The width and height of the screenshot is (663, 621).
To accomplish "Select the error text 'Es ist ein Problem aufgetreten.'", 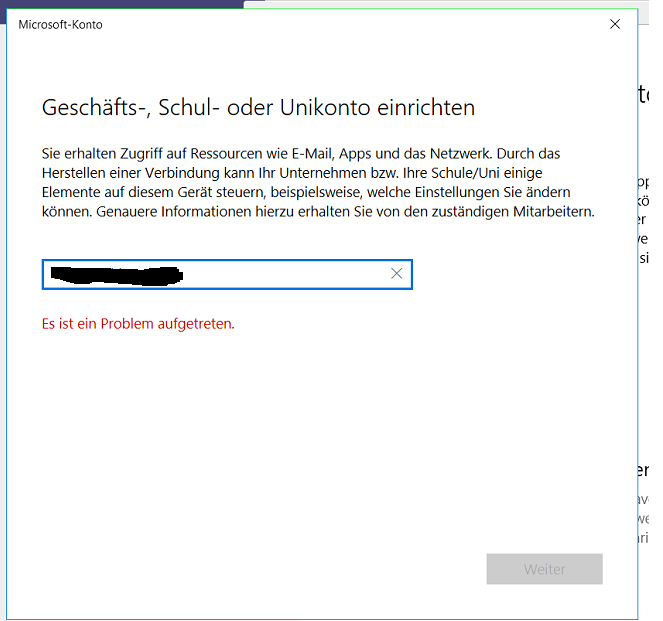I will click(138, 324).
